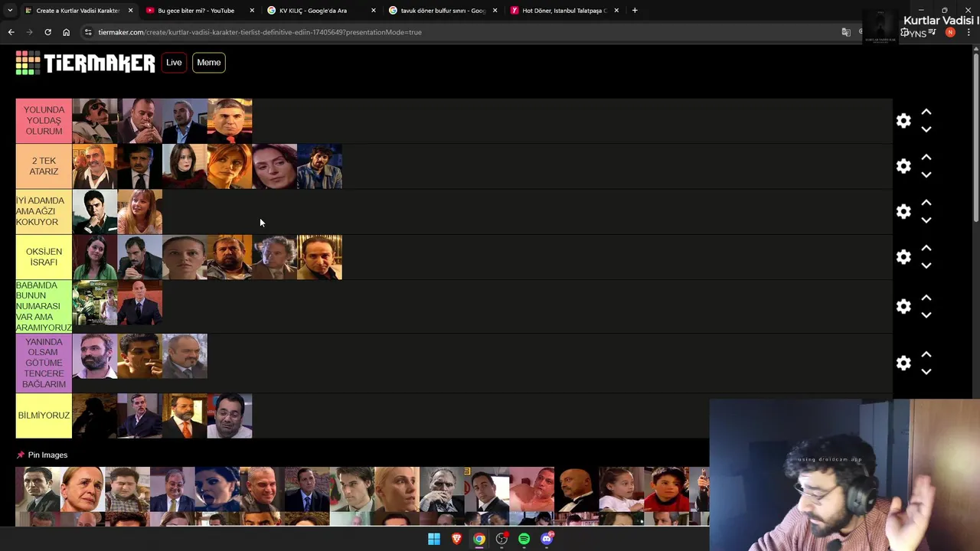This screenshot has height=551, width=980.
Task: Open Windows Start menu
Action: click(x=434, y=539)
